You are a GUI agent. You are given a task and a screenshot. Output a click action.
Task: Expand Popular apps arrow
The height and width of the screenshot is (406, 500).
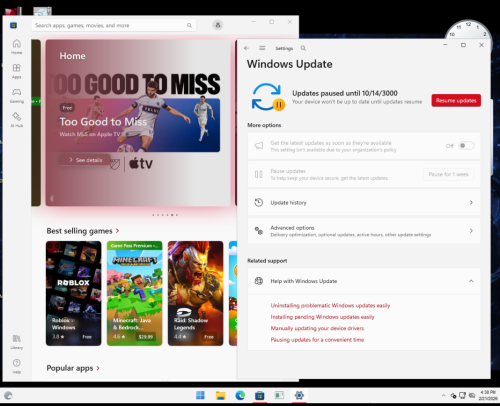(x=98, y=368)
